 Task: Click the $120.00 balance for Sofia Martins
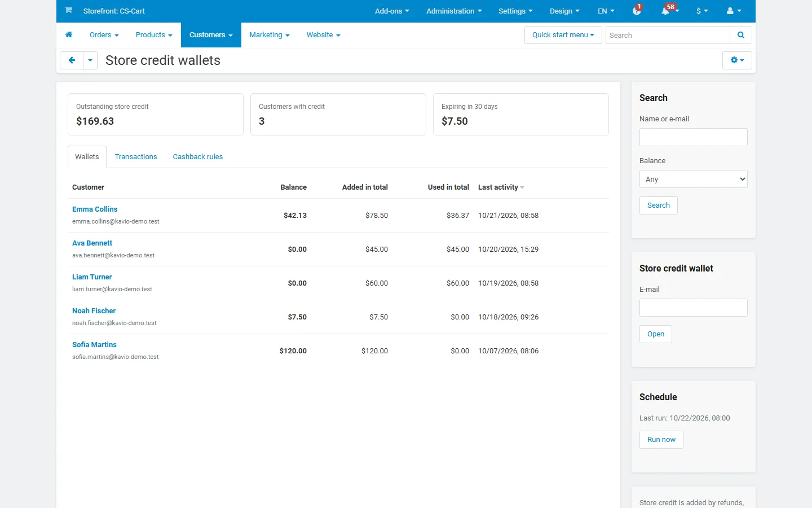[x=293, y=351]
